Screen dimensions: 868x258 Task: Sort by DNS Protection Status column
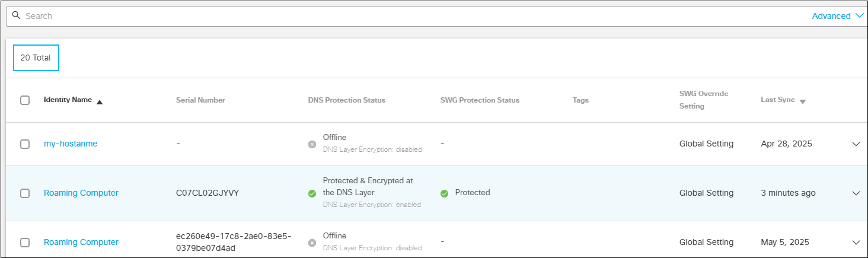(x=346, y=100)
